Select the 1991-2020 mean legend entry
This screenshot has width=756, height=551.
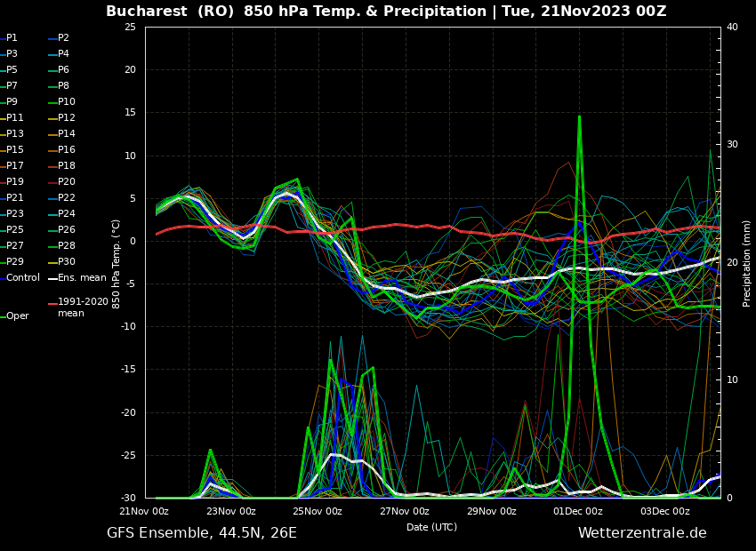pyautogui.click(x=82, y=307)
